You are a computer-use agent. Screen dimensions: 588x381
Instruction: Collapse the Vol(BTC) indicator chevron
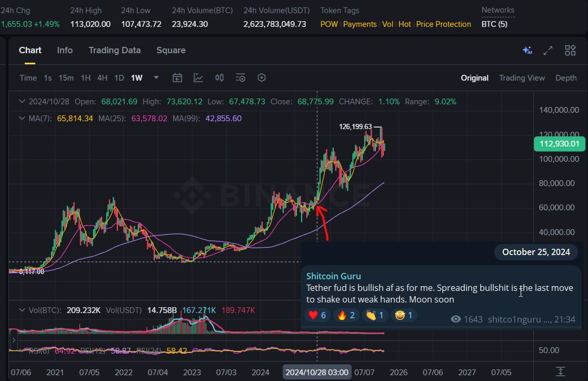tap(22, 310)
